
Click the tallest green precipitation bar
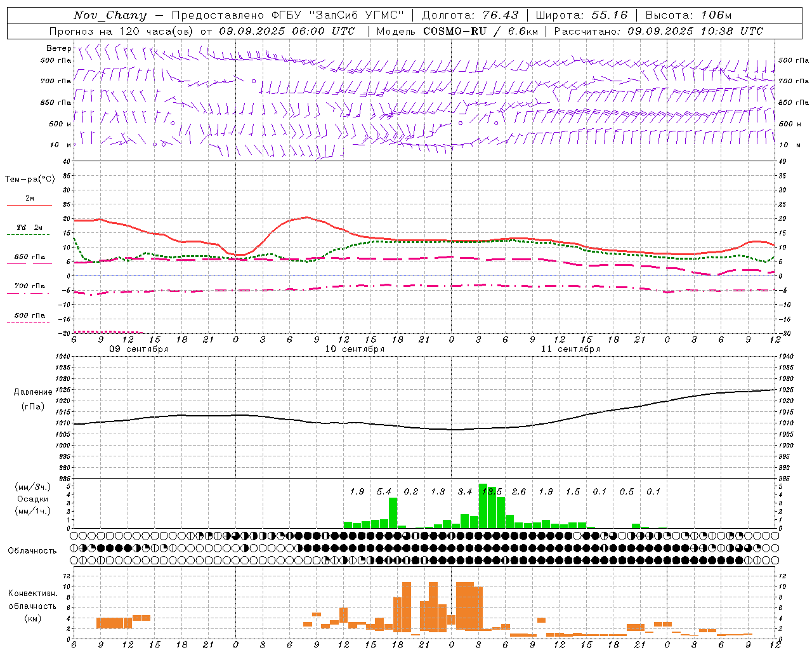(x=483, y=506)
